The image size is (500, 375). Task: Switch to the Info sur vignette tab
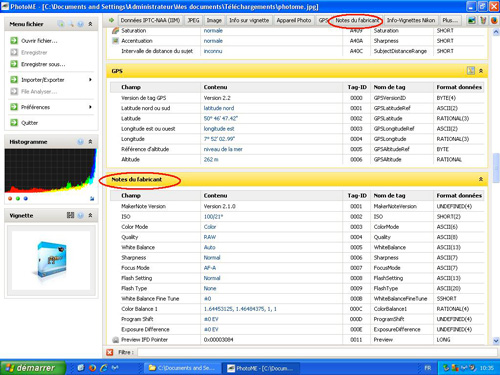click(x=249, y=20)
